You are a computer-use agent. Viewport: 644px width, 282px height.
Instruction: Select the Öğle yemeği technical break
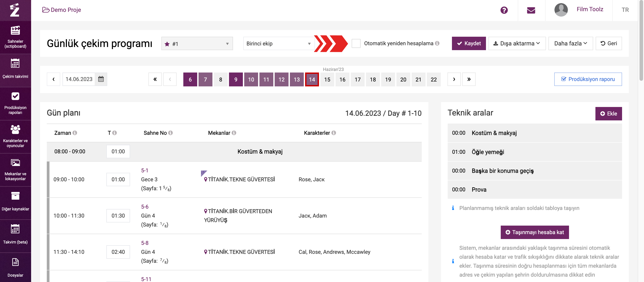coord(535,152)
